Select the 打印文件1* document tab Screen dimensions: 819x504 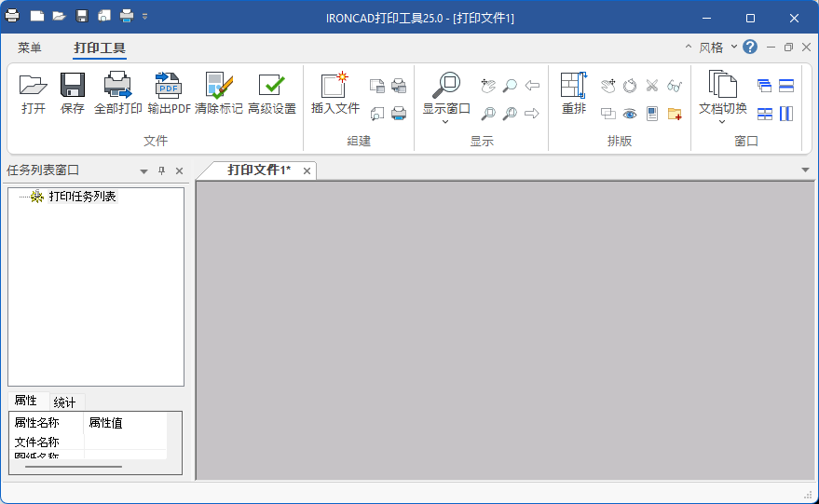(x=258, y=170)
